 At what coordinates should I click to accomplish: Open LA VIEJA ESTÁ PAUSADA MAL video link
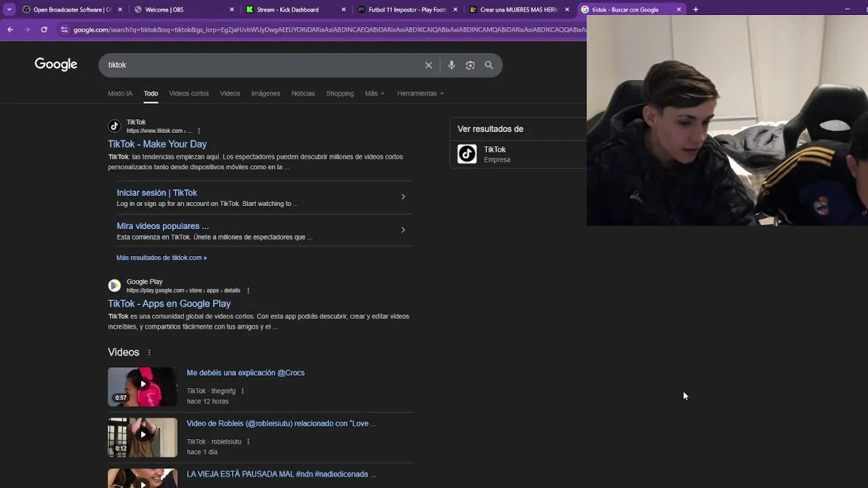click(x=281, y=474)
